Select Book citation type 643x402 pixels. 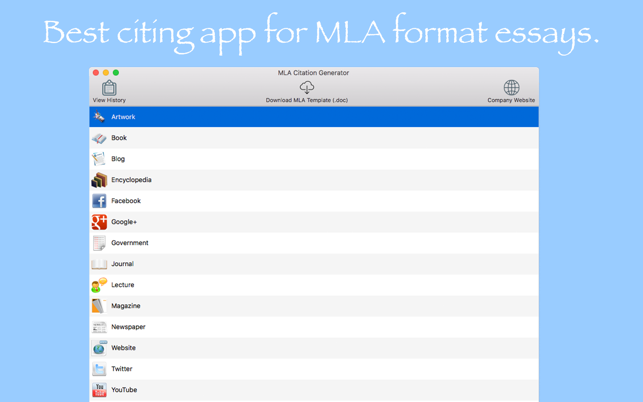(119, 138)
